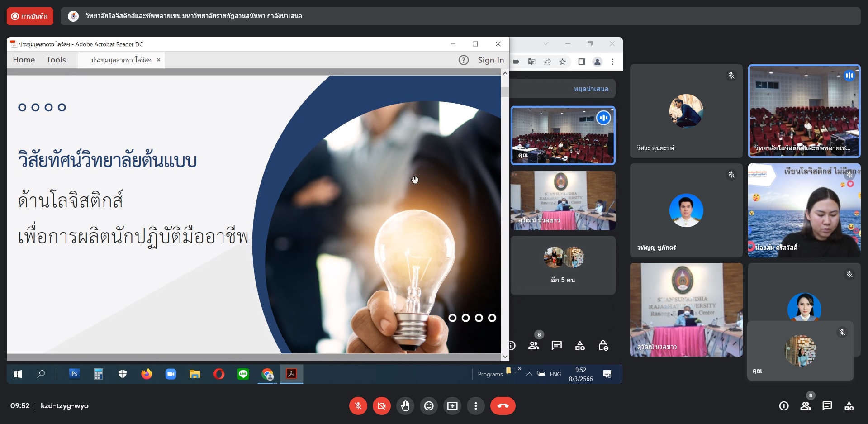Select the น้องส้ม ศรีสวัสดิ์ video tile
Image resolution: width=868 pixels, height=424 pixels.
tap(804, 210)
